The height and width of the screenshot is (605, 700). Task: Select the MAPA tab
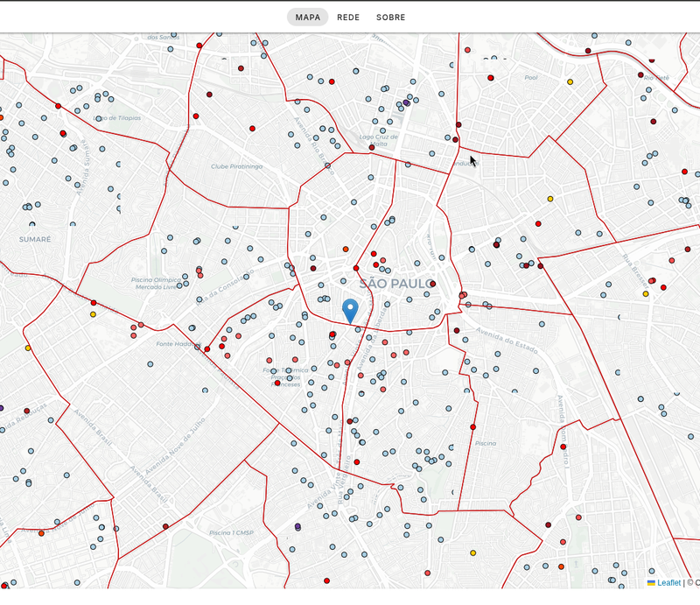[308, 18]
